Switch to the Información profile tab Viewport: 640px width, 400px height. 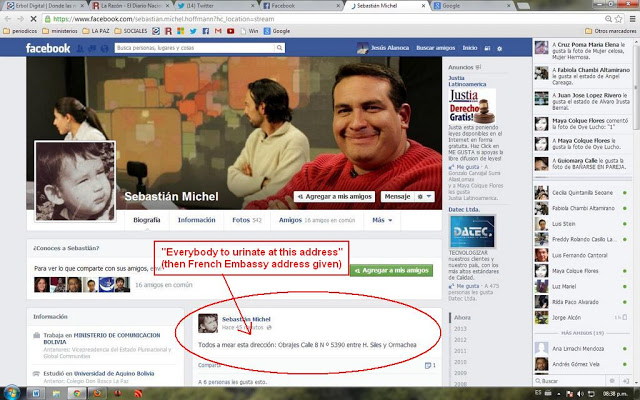tap(196, 220)
